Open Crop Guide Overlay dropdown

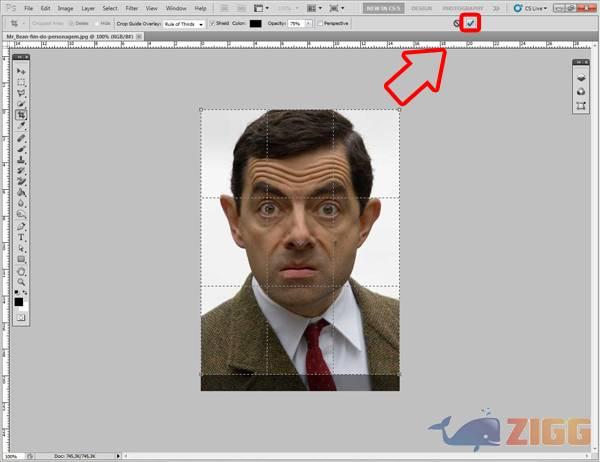[184, 24]
